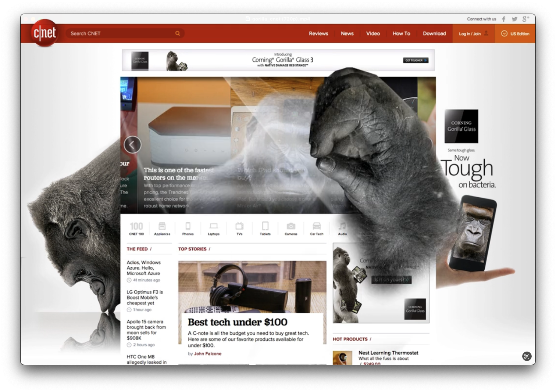Click the search magnifier icon
The height and width of the screenshot is (392, 556).
178,33
